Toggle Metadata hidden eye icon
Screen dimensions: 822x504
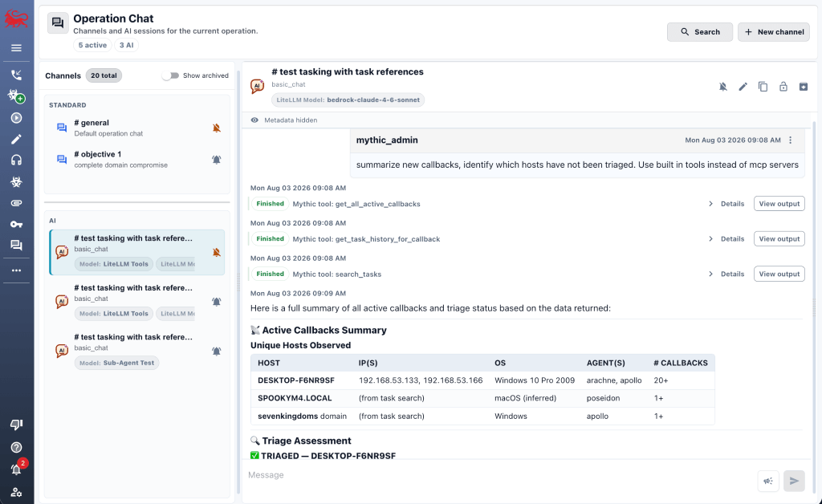[254, 120]
